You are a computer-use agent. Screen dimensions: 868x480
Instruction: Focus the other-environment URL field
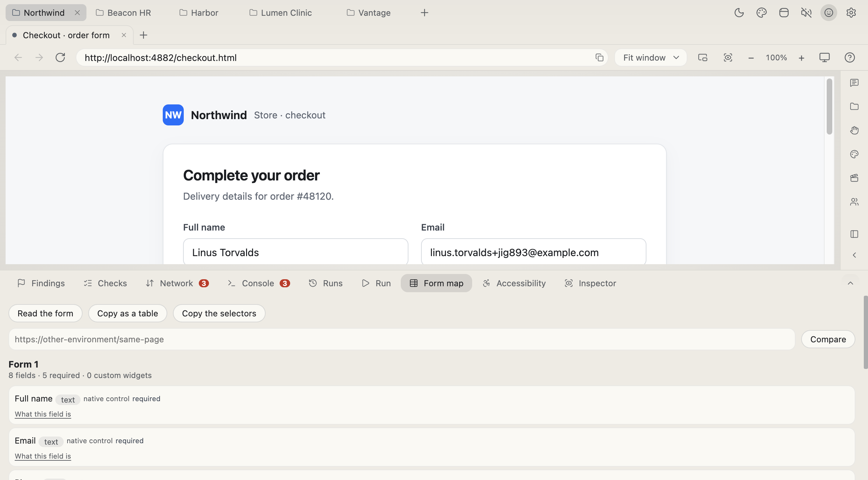402,339
